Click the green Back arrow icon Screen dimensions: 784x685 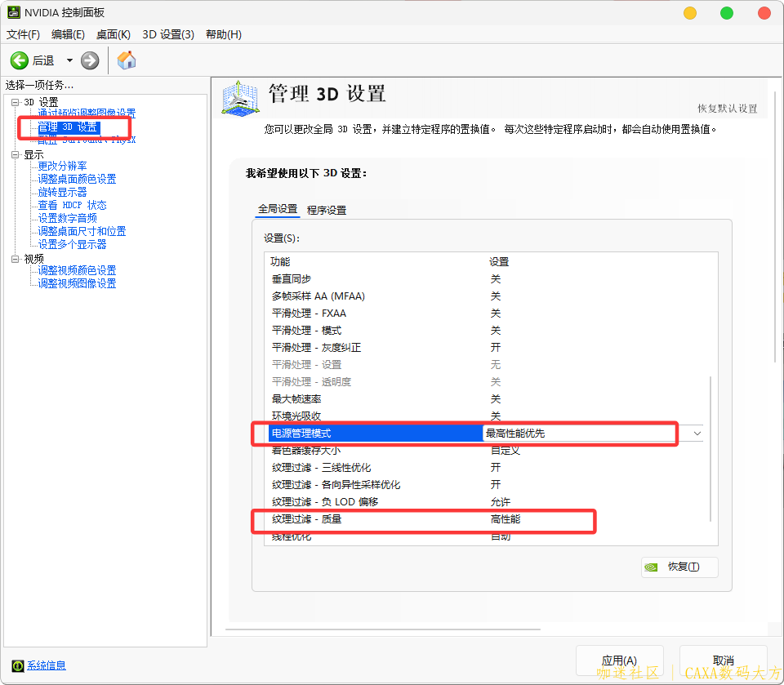[20, 60]
